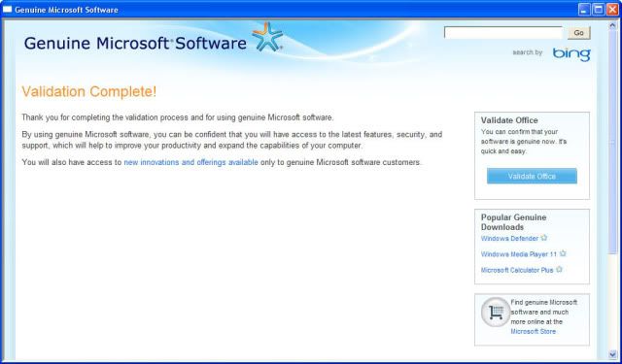Open the new innovations and offerings available link
This screenshot has height=364, width=622.
[190, 162]
